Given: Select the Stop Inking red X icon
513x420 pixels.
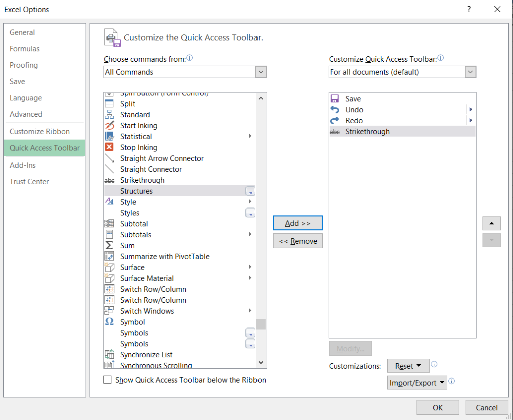Looking at the screenshot, I should tap(109, 147).
